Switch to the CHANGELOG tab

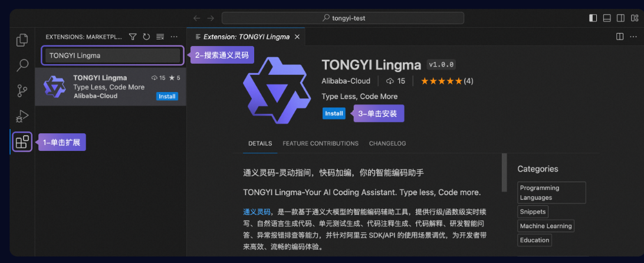[387, 143]
